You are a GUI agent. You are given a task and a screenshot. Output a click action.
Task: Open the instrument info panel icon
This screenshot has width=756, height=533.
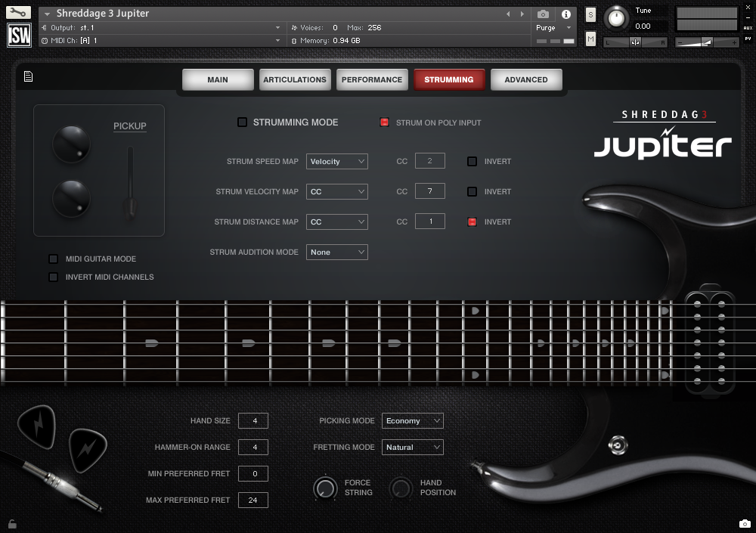pos(565,13)
